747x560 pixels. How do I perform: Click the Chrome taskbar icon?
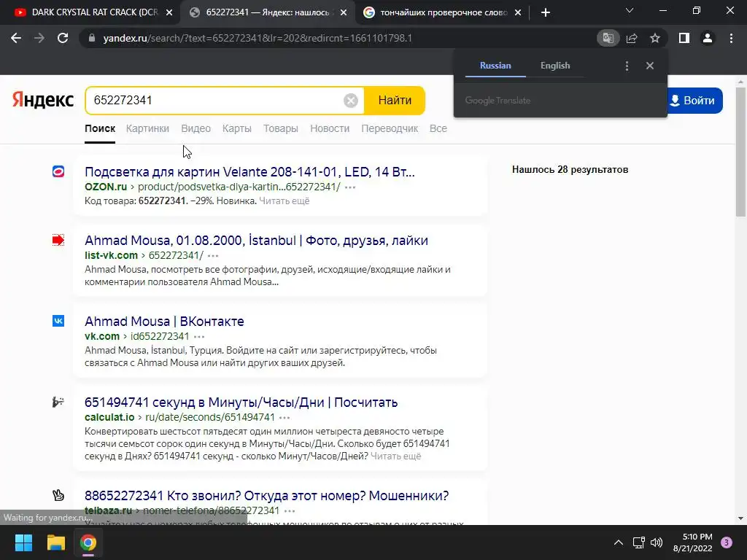tap(88, 542)
